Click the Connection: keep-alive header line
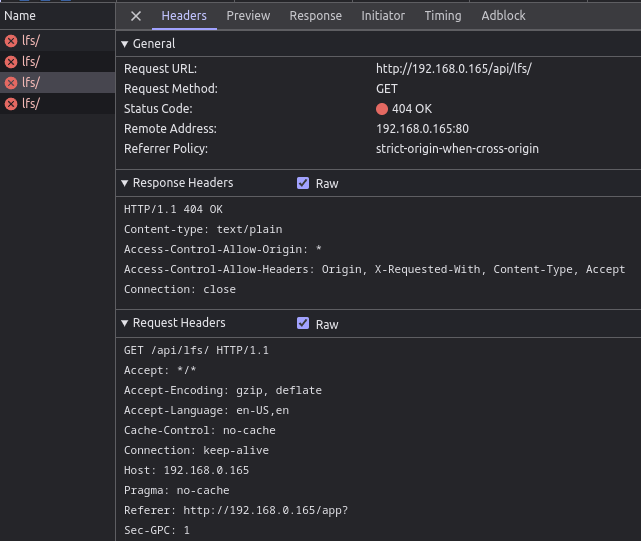This screenshot has width=641, height=541. [196, 450]
